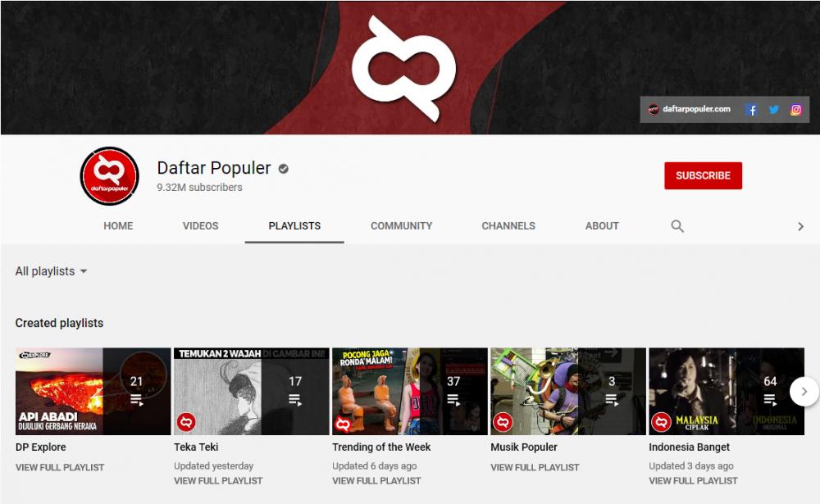Open the Facebook icon in the channel banner
The width and height of the screenshot is (820, 504).
coord(751,110)
